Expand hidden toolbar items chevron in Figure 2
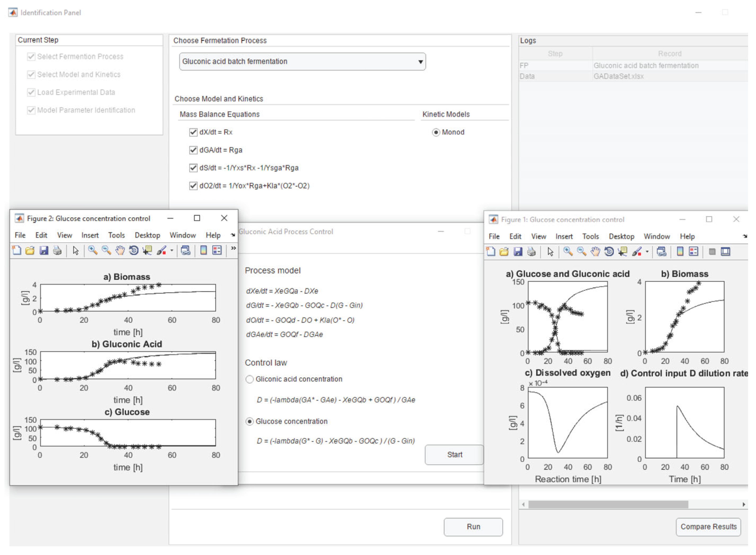Viewport: 756px width, 555px height. click(x=233, y=249)
